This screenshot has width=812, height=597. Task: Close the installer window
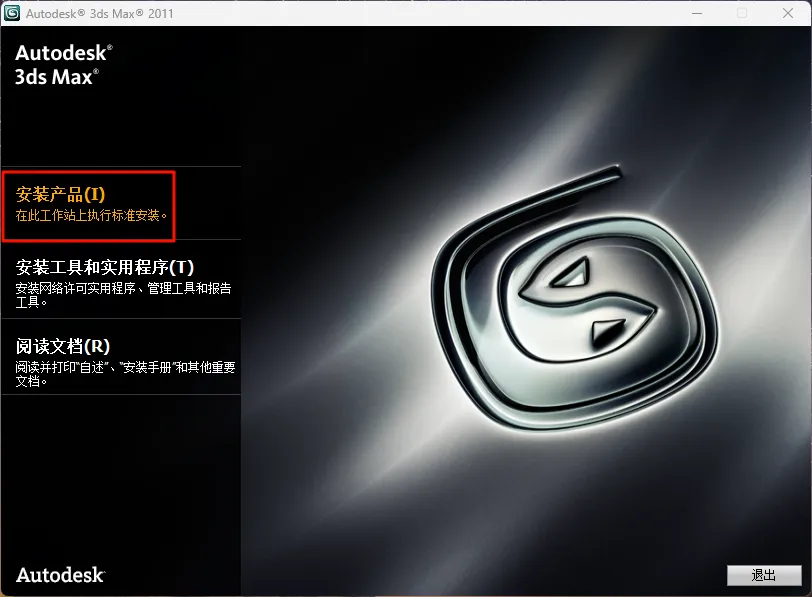tap(788, 13)
